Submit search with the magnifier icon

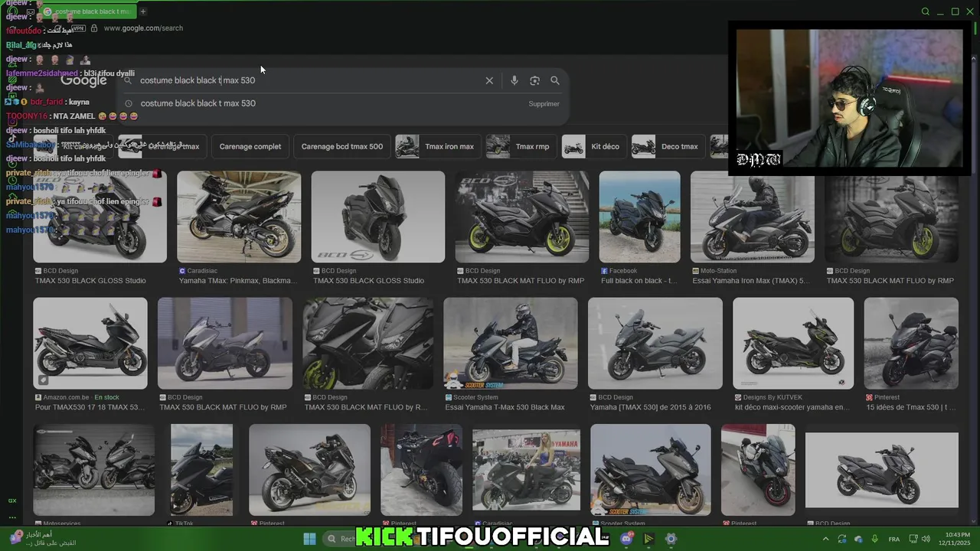pyautogui.click(x=555, y=80)
